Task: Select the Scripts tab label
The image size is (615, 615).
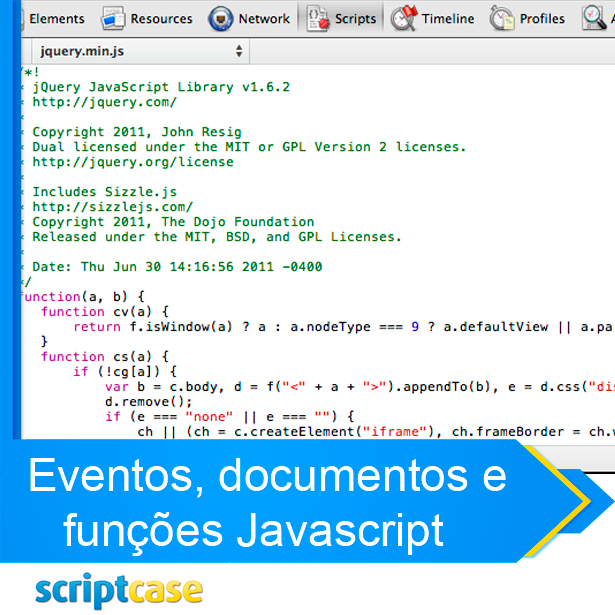Action: click(355, 19)
